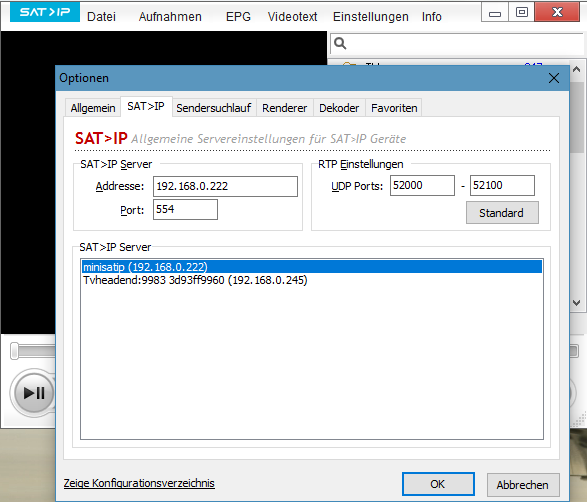The image size is (587, 502).
Task: Click the play/pause playback button
Action: click(34, 393)
